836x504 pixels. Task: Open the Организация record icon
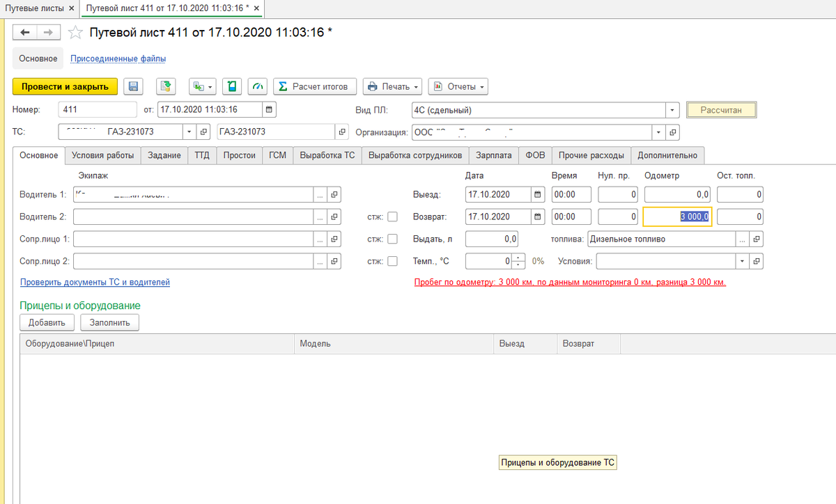coord(672,132)
